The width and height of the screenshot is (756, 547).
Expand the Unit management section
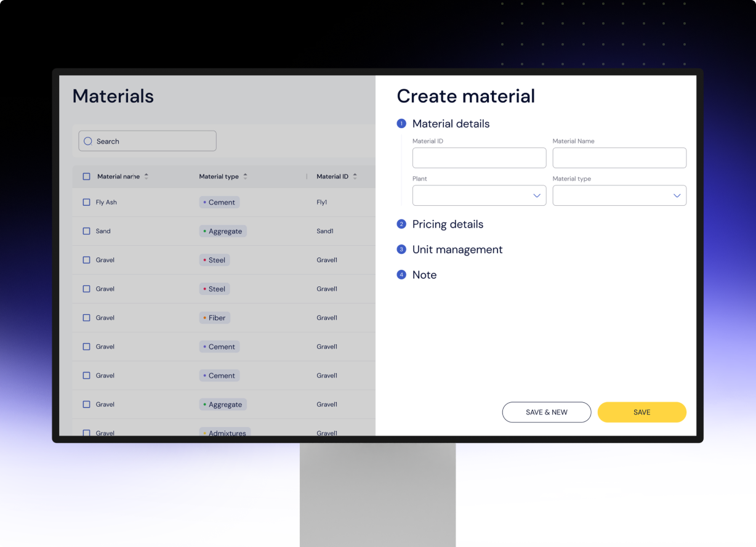(457, 249)
